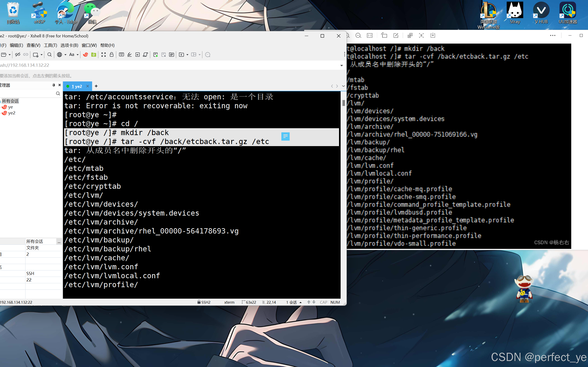The image size is (588, 367).
Task: Click the lock screen padlock icon
Action: point(112,55)
